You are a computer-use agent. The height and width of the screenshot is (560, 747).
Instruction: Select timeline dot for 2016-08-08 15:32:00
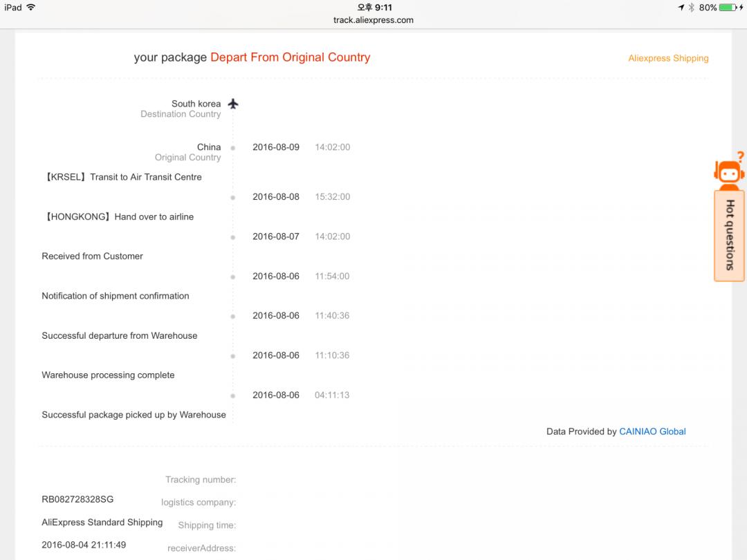[233, 198]
